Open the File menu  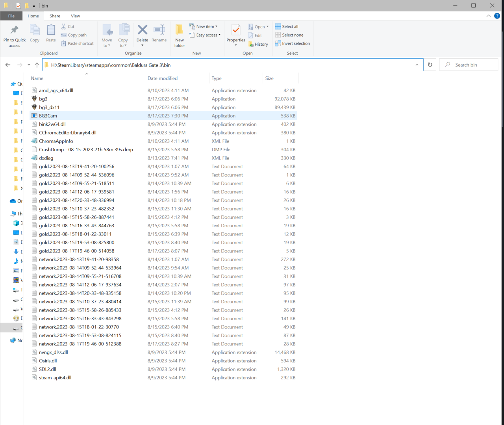11,16
